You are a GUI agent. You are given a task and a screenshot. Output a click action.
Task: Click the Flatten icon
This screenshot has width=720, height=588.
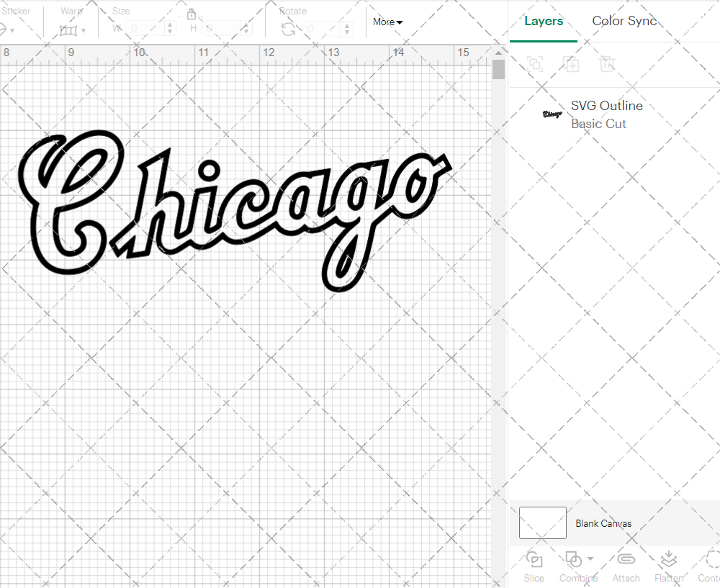click(669, 559)
